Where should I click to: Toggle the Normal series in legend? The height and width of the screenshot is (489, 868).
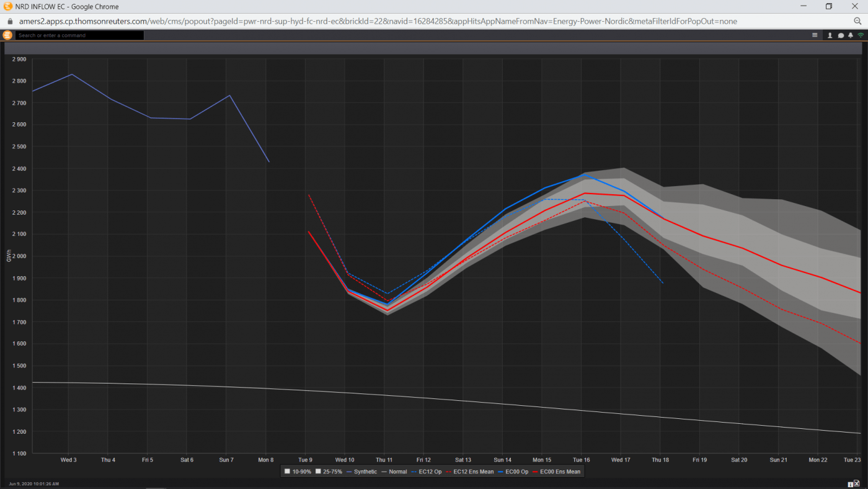click(x=394, y=472)
